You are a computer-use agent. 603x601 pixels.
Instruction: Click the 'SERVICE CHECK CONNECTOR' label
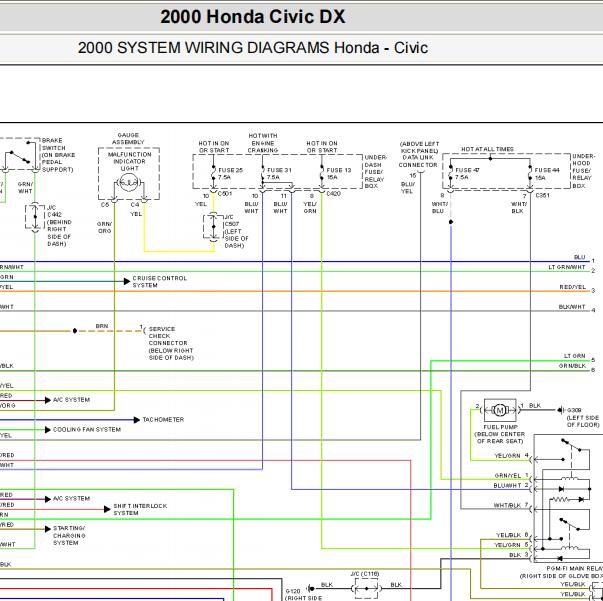[168, 336]
